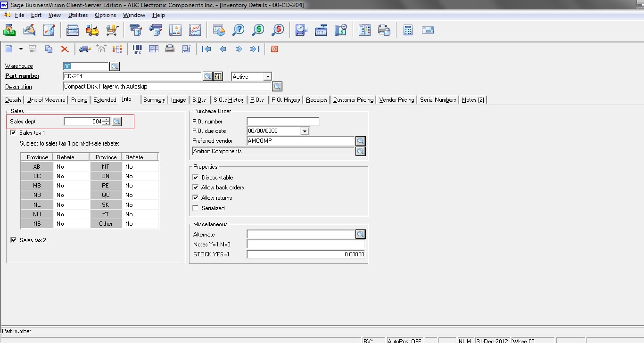Open the time clock toolbar icon
This screenshot has height=343, width=644.
tap(301, 30)
